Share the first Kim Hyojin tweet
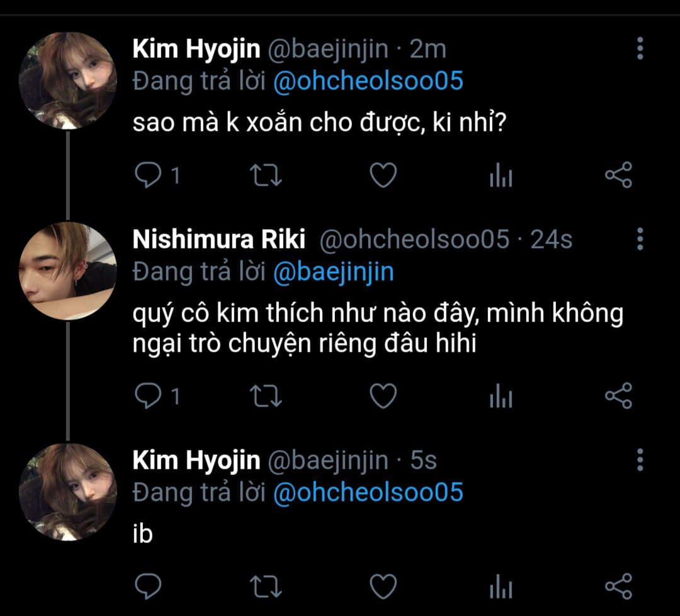Image resolution: width=680 pixels, height=616 pixels. coord(618,176)
